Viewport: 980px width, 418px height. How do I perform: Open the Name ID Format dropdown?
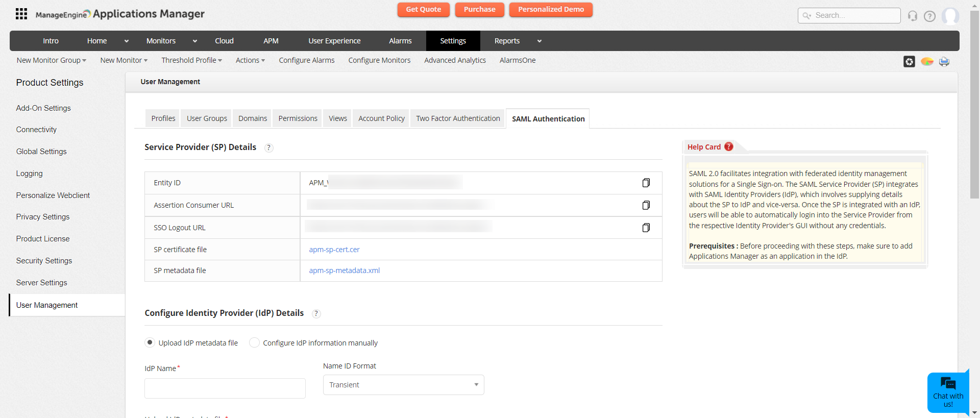pos(403,385)
